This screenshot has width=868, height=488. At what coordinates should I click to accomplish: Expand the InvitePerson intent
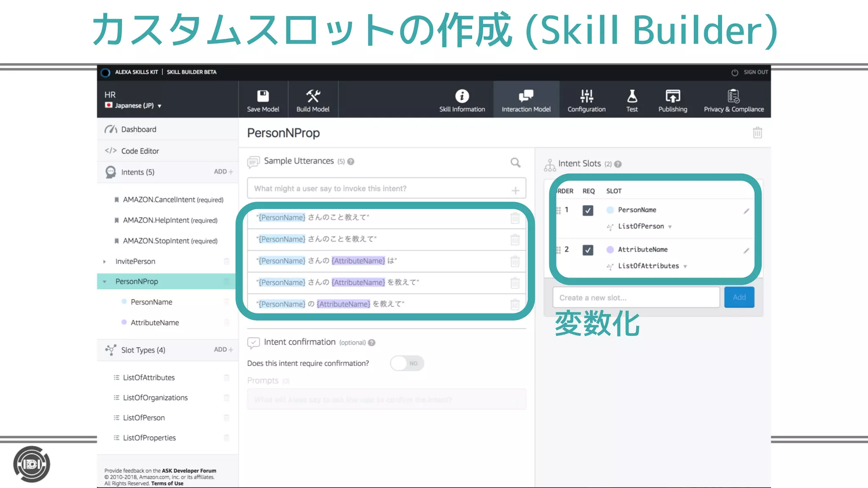104,261
